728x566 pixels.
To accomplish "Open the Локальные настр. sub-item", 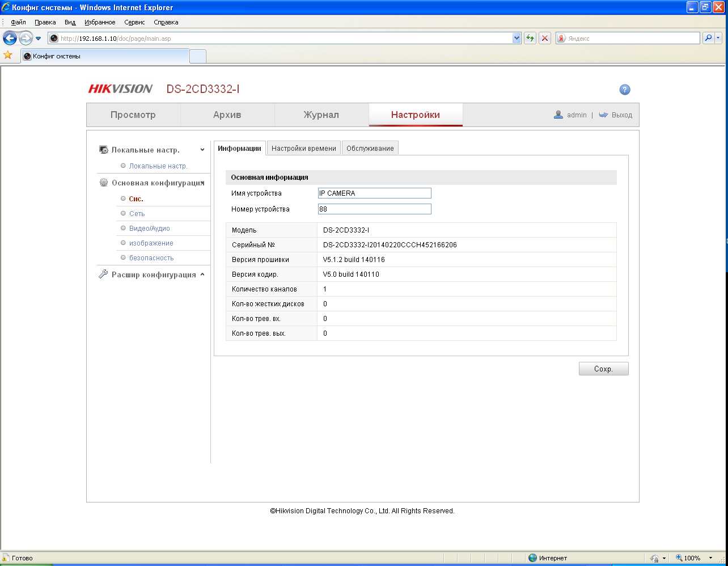I will click(x=158, y=166).
